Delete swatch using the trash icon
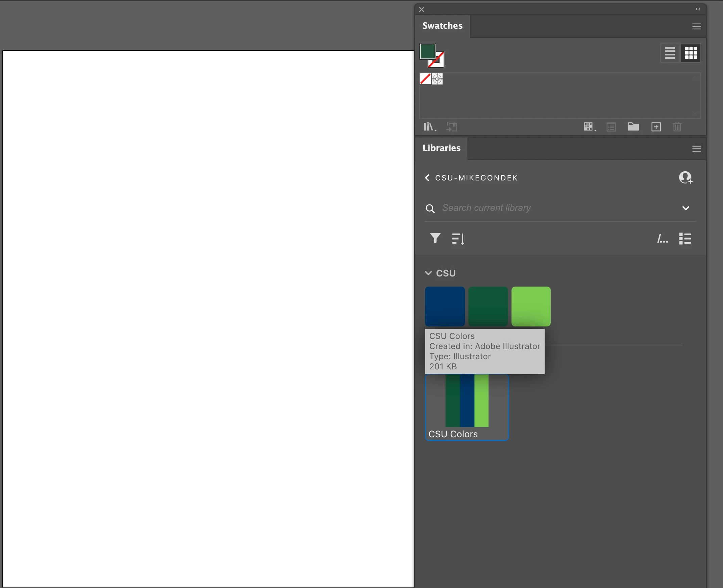The image size is (723, 588). (x=677, y=127)
